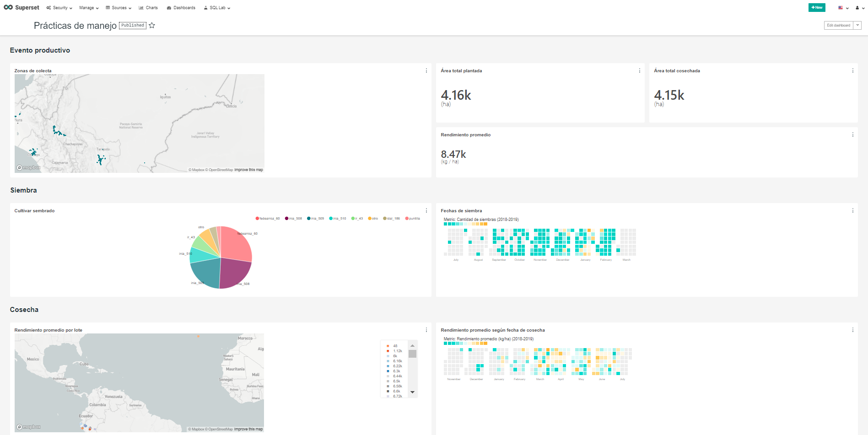
Task: Click the OpenStreetMap attribution on Zonas de colecta map
Action: click(219, 170)
